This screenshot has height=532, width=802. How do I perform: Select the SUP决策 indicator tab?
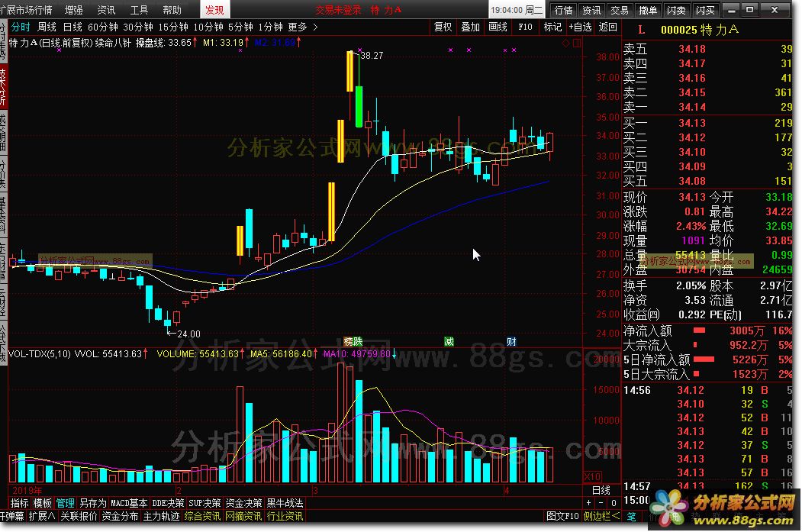coord(205,503)
